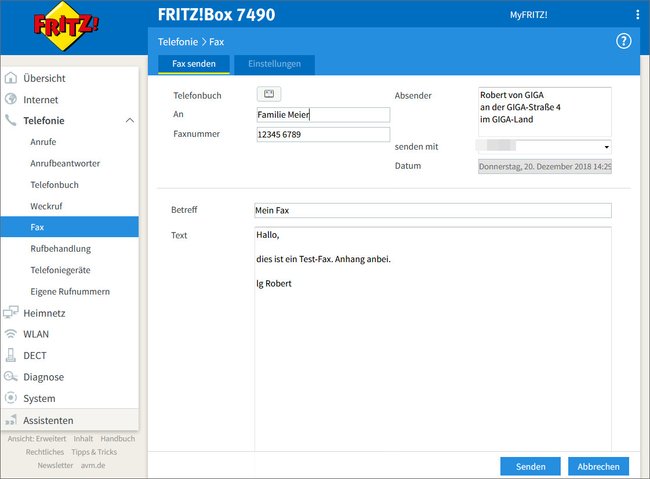Click the Telefonie breadcrumb link
Screen dimensions: 650x479
click(x=178, y=42)
